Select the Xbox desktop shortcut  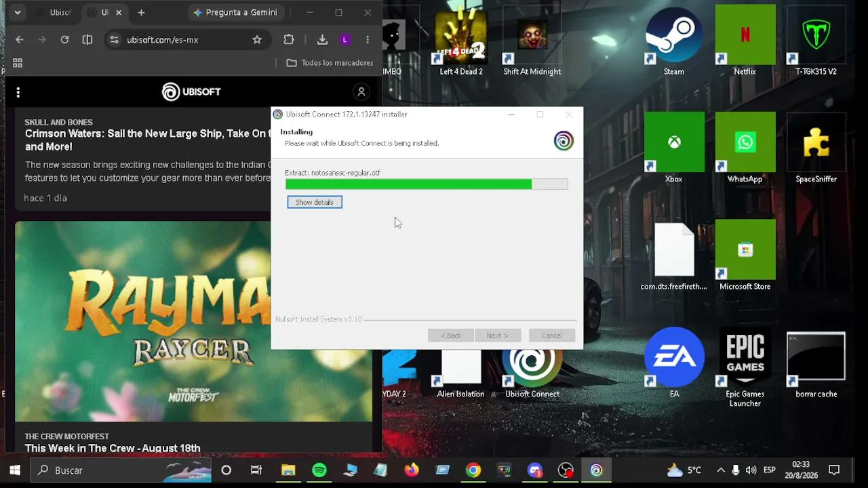tap(674, 148)
